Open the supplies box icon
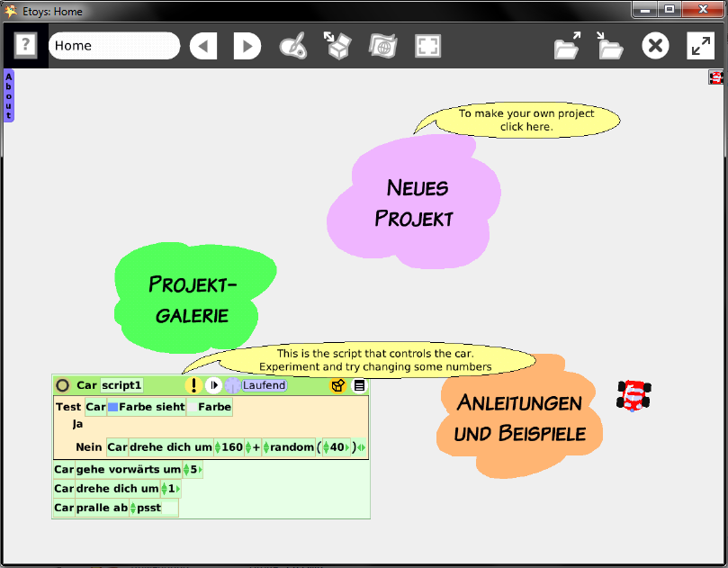 click(x=337, y=46)
